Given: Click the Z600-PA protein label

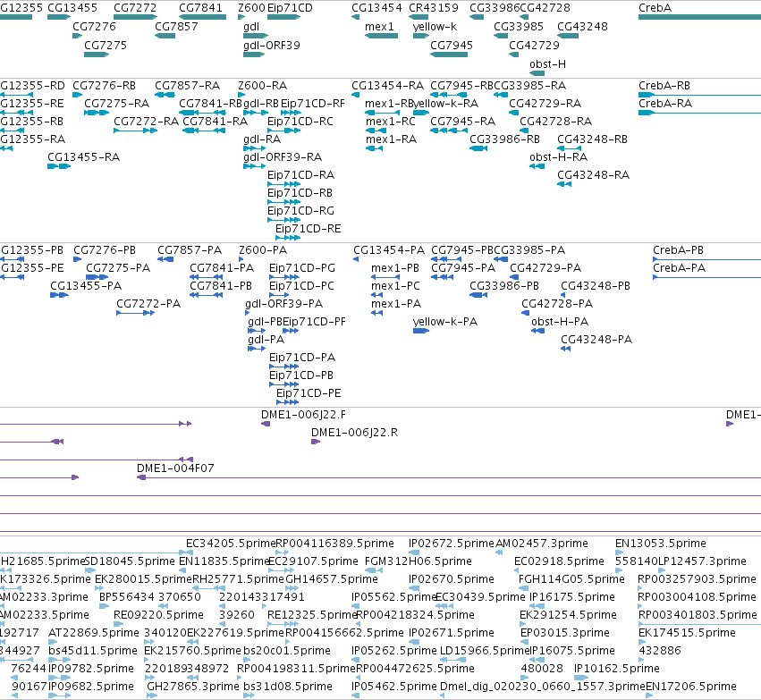Looking at the screenshot, I should (263, 249).
